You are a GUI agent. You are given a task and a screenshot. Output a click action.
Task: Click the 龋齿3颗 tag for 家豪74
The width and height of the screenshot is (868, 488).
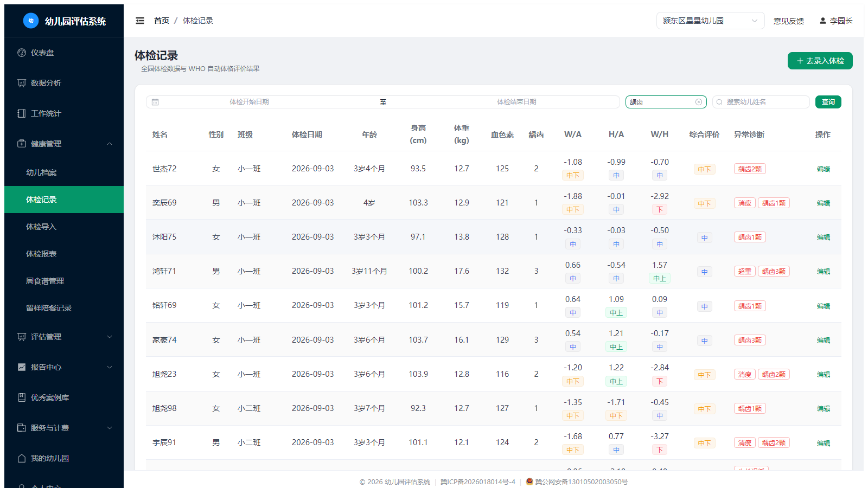[x=750, y=340]
